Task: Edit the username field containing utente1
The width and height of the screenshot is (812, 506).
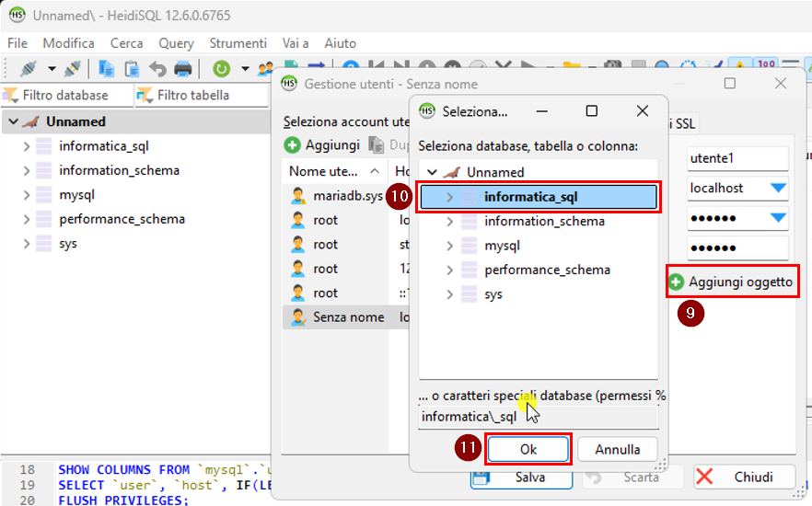Action: (738, 158)
